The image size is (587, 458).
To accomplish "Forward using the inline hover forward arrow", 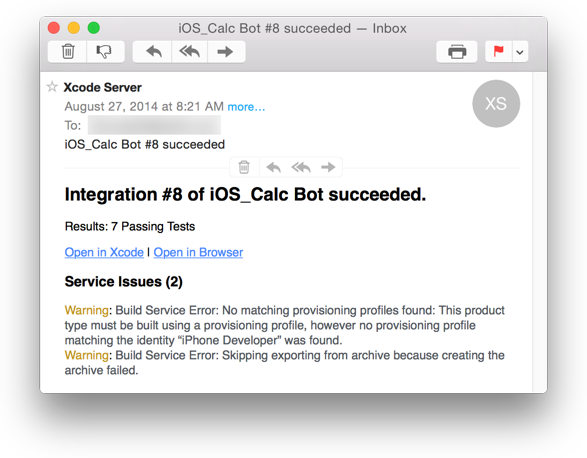I will [328, 167].
